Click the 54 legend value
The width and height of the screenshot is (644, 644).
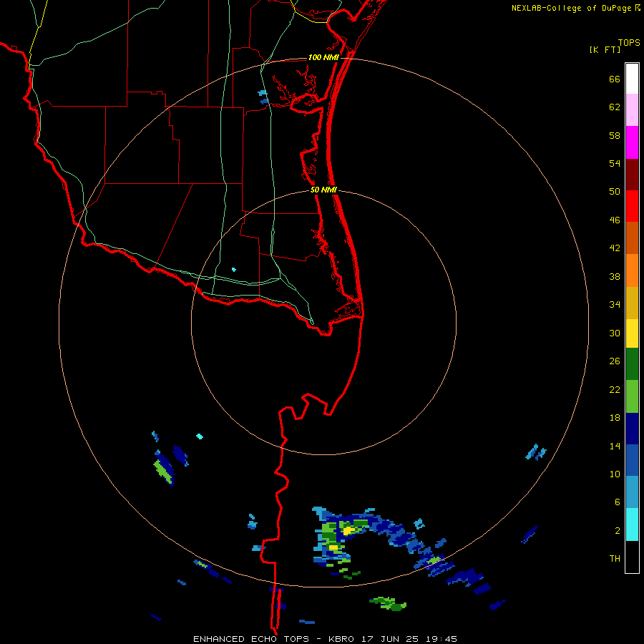tap(615, 163)
